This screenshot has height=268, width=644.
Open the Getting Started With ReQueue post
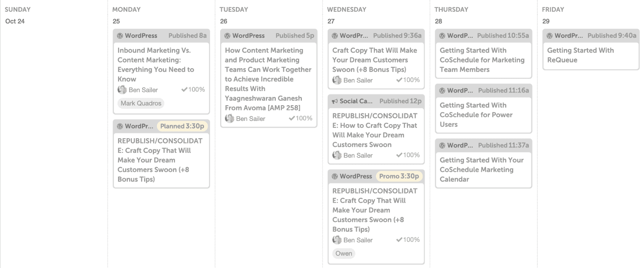pos(580,55)
